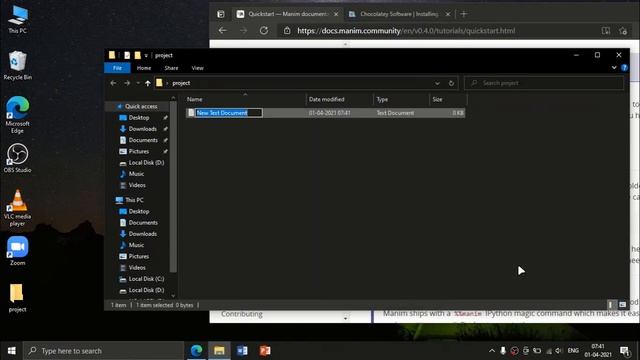Screen dimensions: 640x360
Task: Open Word from the taskbar
Action: click(x=242, y=351)
